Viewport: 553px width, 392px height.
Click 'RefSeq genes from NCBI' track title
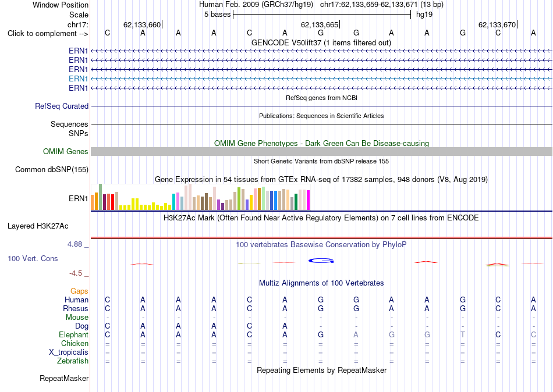[x=321, y=98]
